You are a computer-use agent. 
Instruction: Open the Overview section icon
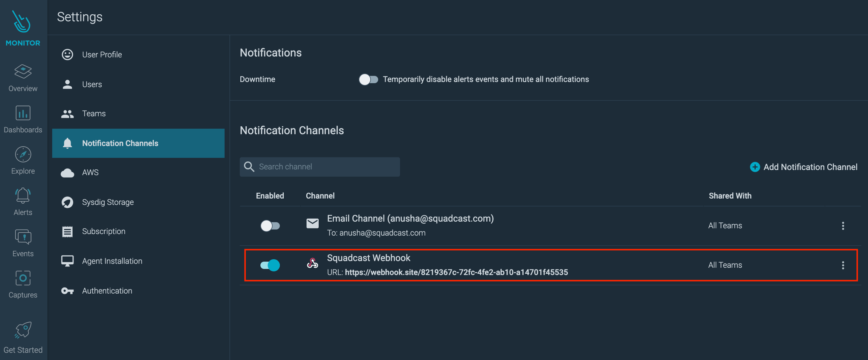(23, 71)
